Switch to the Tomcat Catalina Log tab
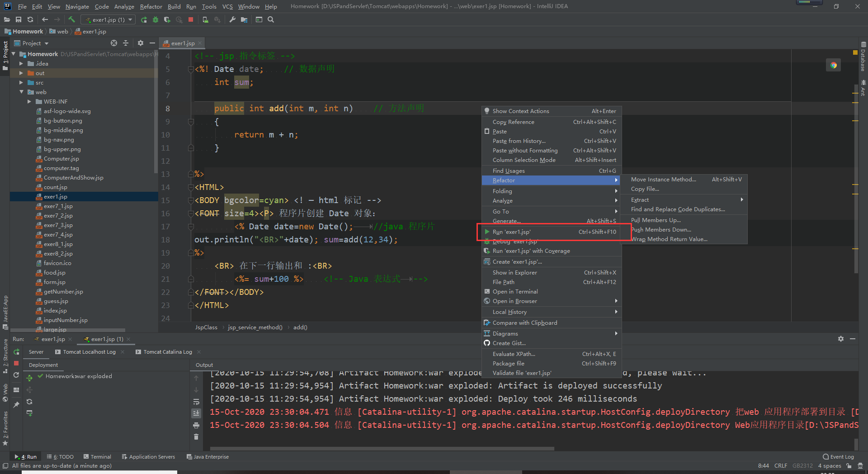Viewport: 868px width, 474px height. pyautogui.click(x=168, y=352)
